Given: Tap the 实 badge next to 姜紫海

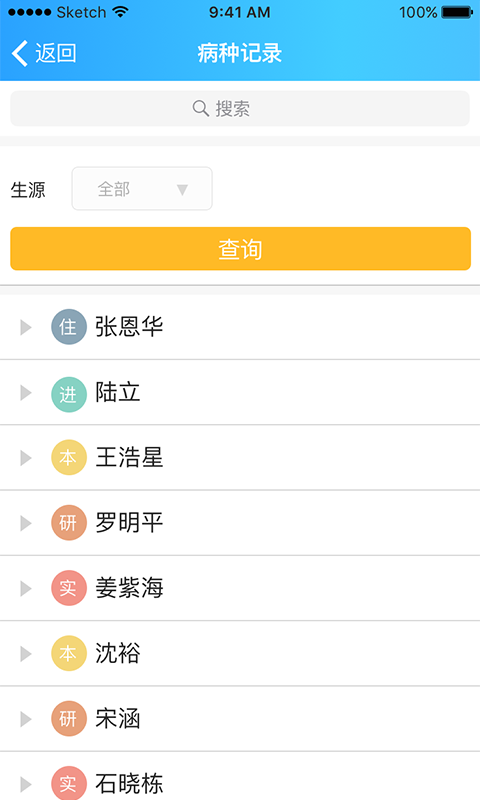Looking at the screenshot, I should tap(69, 588).
